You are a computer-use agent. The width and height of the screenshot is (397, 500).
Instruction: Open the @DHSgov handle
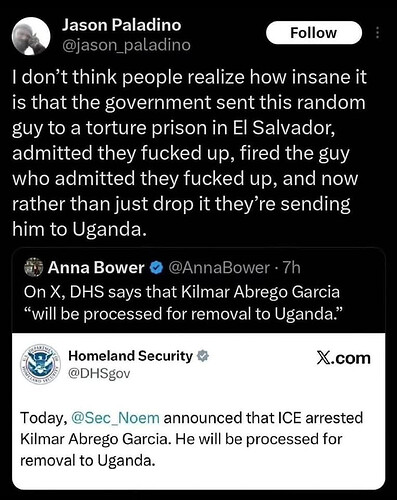click(x=99, y=374)
